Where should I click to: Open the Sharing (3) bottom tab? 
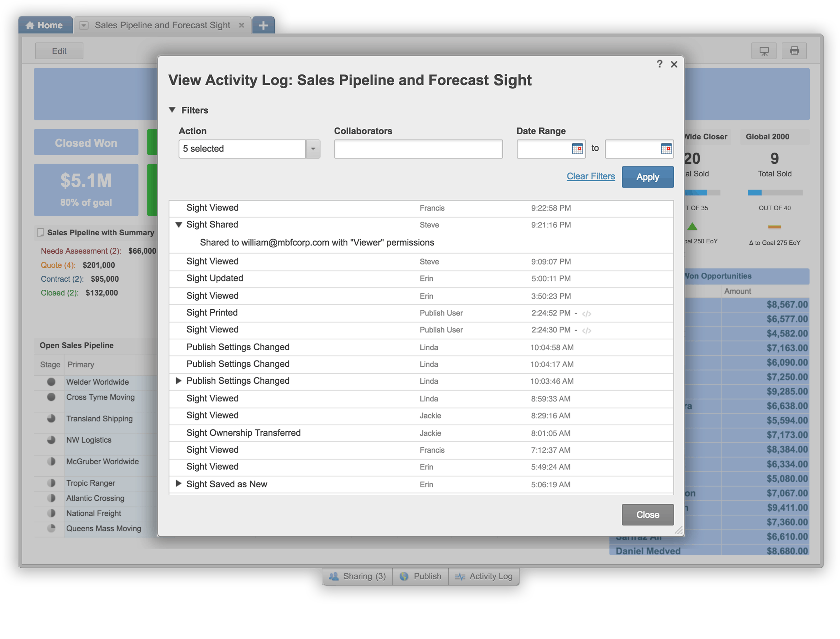point(358,576)
